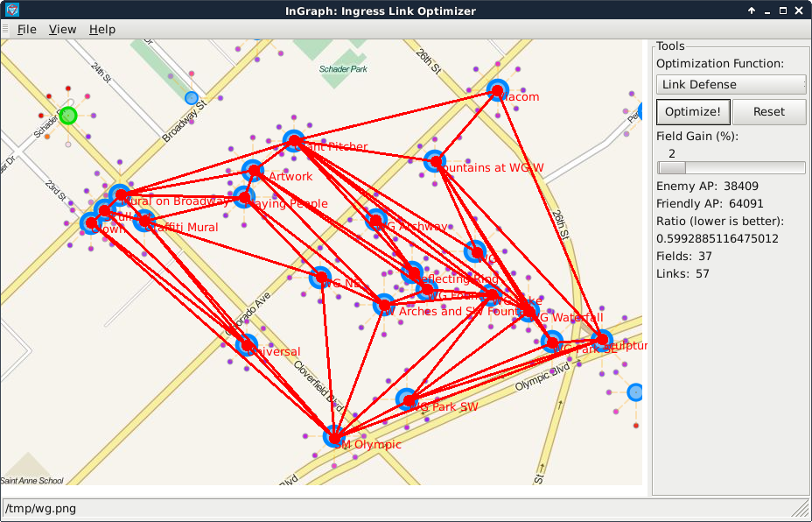
Task: Open the Optimization Function dropdown
Action: click(x=731, y=85)
